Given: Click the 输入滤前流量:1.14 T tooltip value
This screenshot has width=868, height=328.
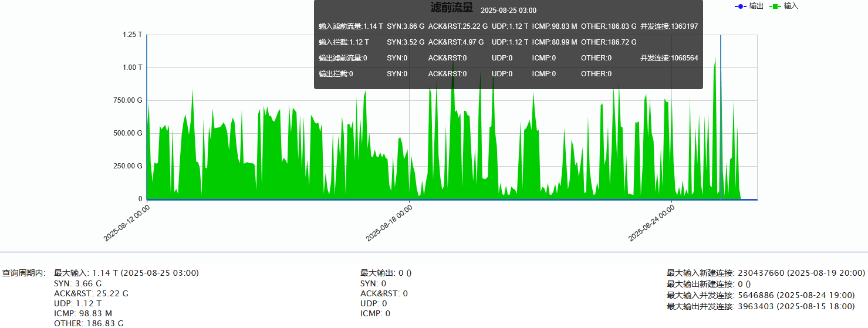Looking at the screenshot, I should 350,26.
